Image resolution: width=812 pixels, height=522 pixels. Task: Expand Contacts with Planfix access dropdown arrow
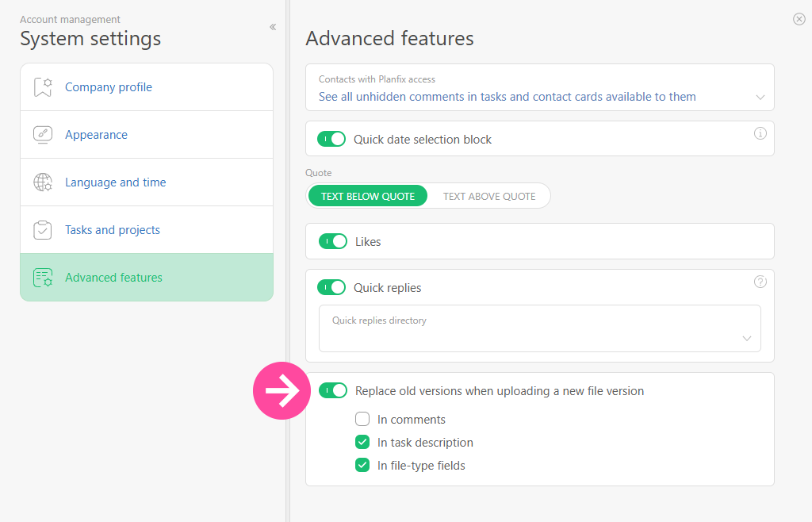point(760,98)
